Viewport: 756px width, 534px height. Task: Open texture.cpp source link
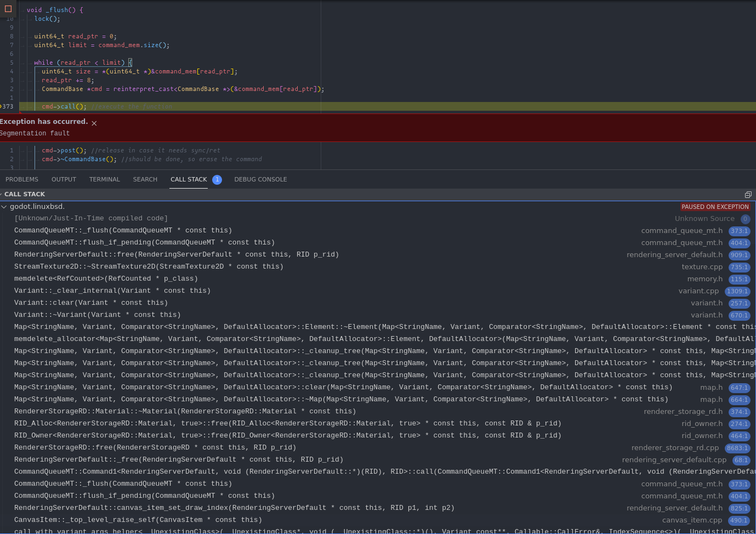[x=702, y=267]
